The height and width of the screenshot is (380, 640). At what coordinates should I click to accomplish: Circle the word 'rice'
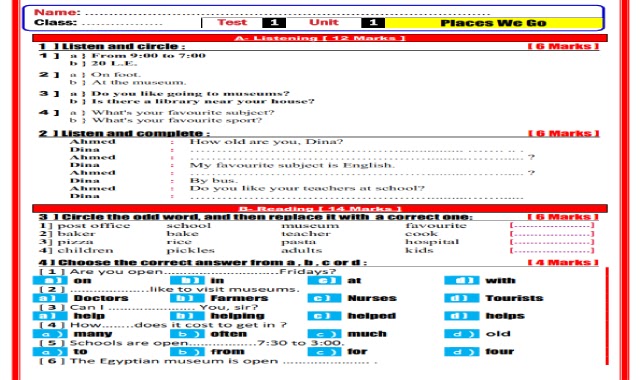[179, 242]
